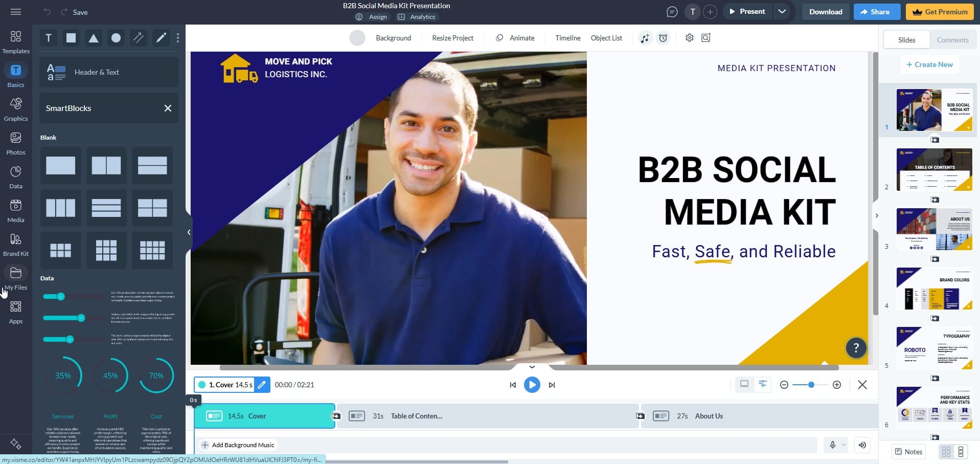Switch to the Slides tab
The height and width of the screenshot is (464, 980).
907,40
